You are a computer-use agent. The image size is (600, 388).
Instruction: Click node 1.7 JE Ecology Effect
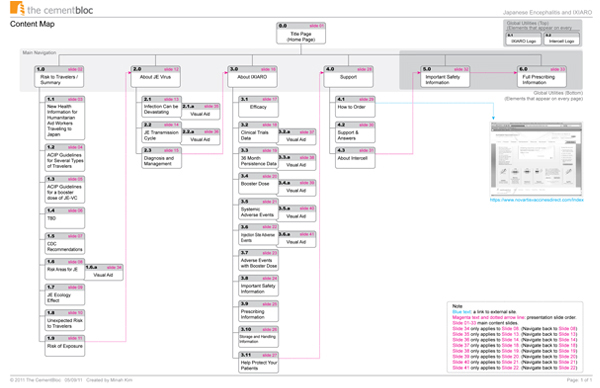tap(65, 295)
